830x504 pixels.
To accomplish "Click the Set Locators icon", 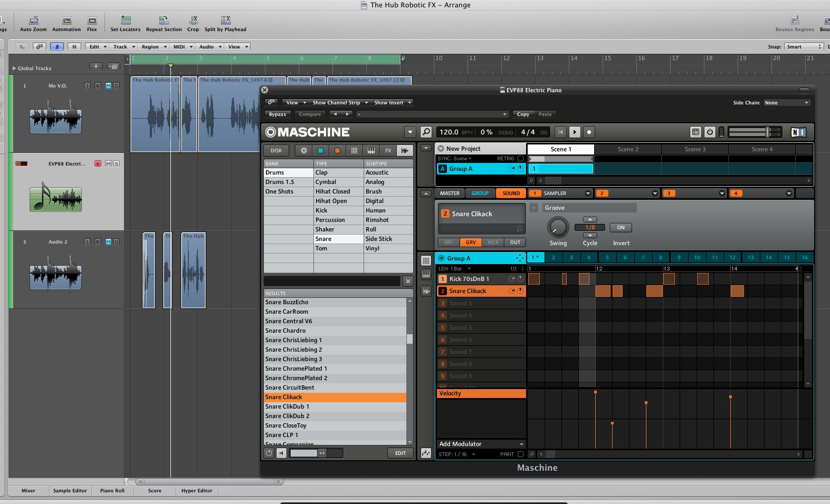I will tap(126, 21).
